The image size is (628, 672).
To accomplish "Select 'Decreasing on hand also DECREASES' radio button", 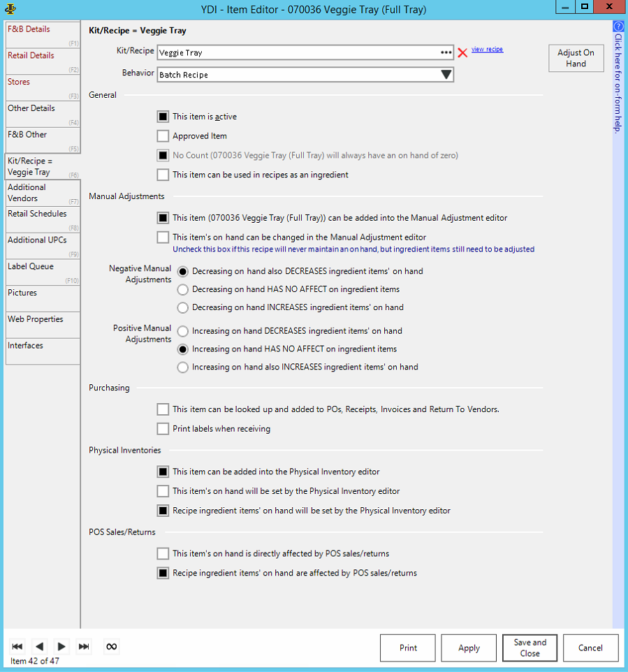I will [182, 271].
